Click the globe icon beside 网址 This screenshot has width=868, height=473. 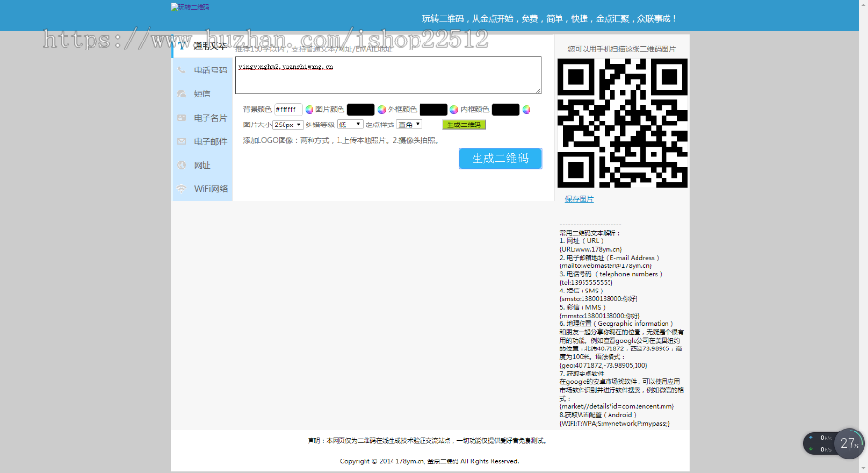(181, 165)
